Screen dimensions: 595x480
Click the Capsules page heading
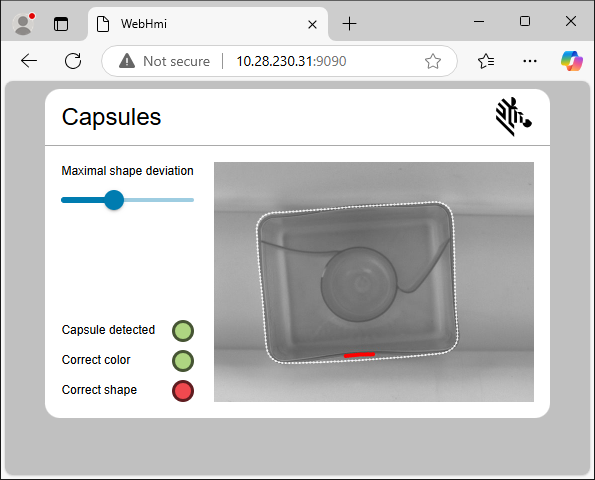(111, 116)
